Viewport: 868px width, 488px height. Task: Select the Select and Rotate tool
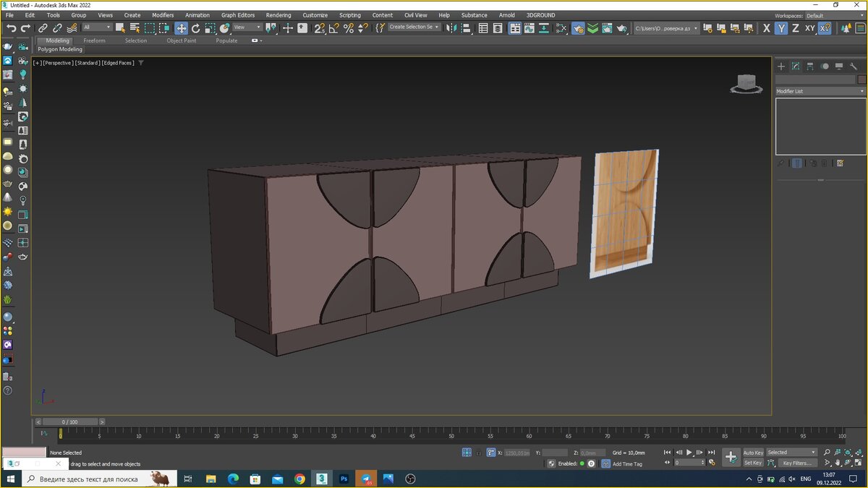pos(195,28)
